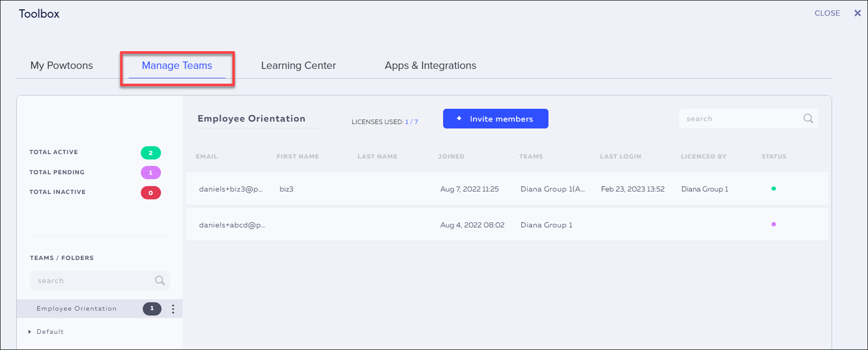868x350 pixels.
Task: Go to Apps & Integrations tab
Action: click(430, 65)
